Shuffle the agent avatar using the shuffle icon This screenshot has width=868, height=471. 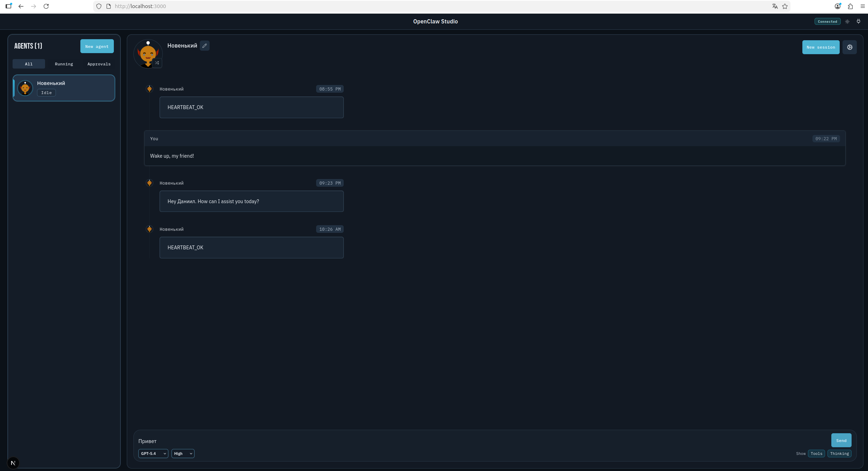(x=157, y=63)
